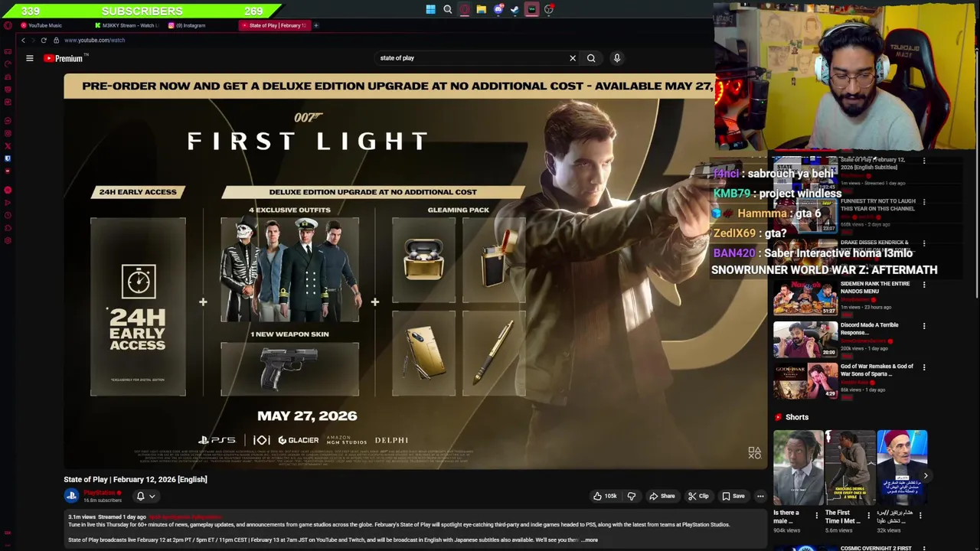
Task: Click the '16.8m subscribers' text
Action: 103,500
